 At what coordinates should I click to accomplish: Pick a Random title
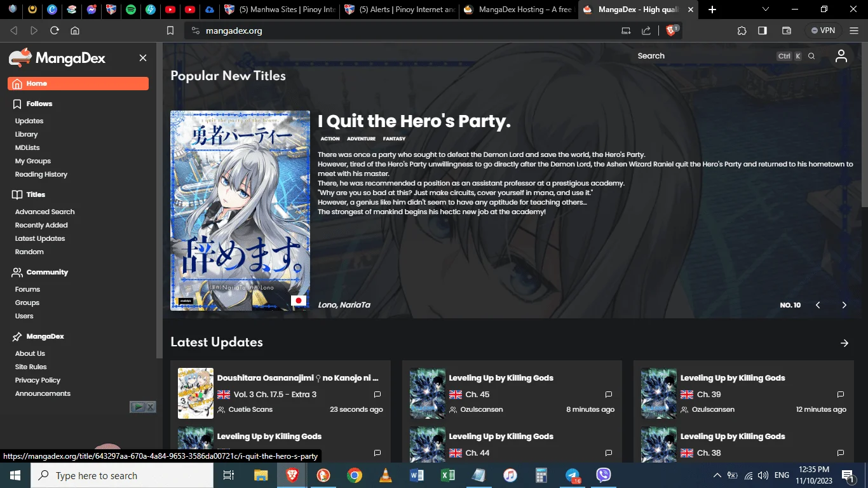coord(29,252)
